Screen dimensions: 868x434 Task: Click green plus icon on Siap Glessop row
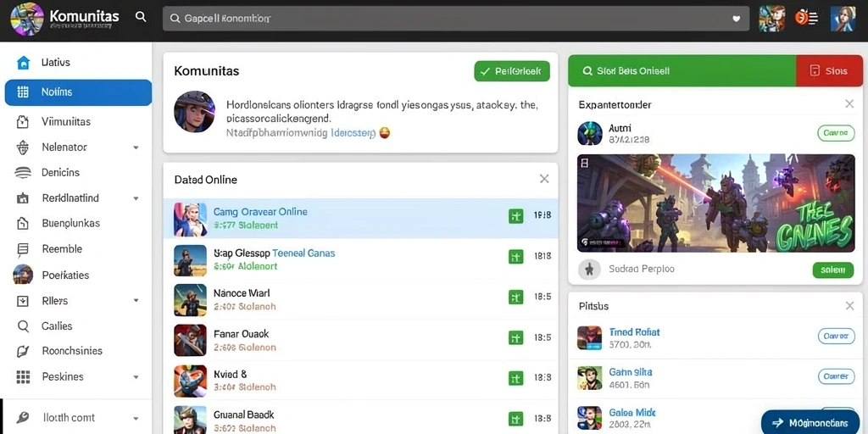[x=515, y=256]
